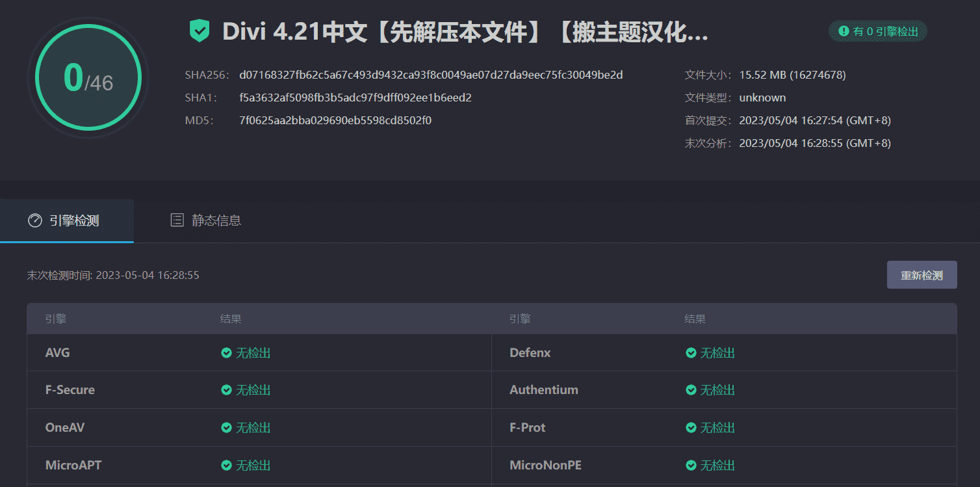The image size is (980, 487).
Task: Click the 重新检测 button
Action: [922, 275]
